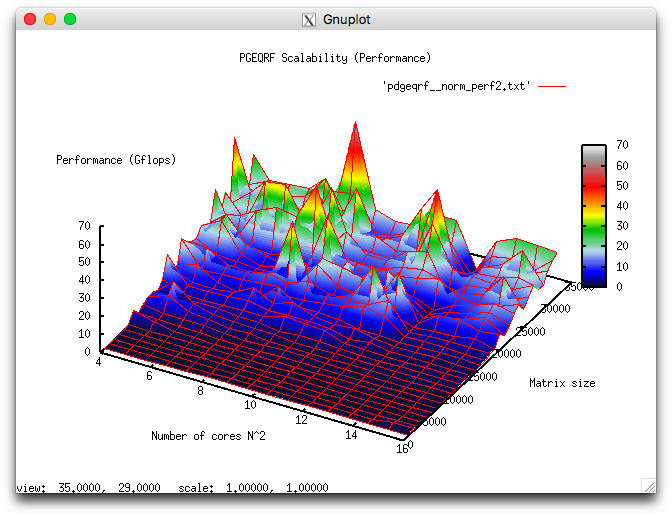The height and width of the screenshot is (517, 672).
Task: Click the matrix size tick label 25000
Action: coord(531,331)
